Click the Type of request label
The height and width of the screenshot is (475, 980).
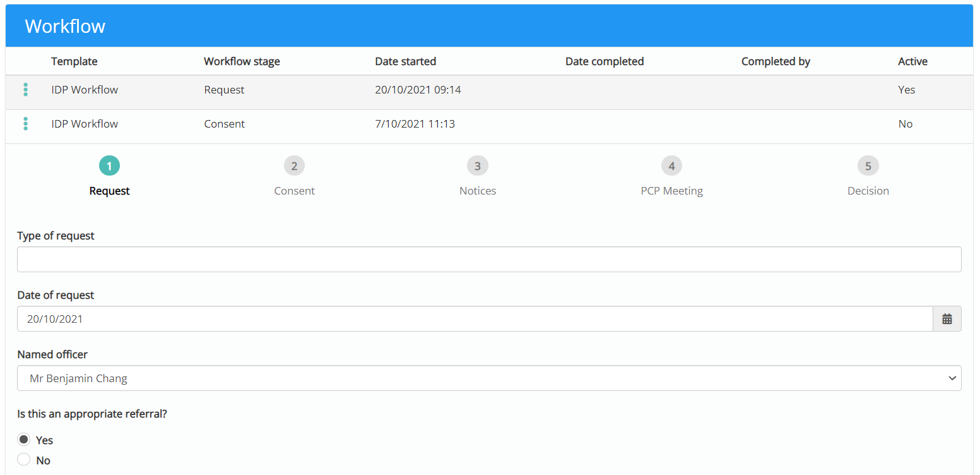(x=56, y=236)
